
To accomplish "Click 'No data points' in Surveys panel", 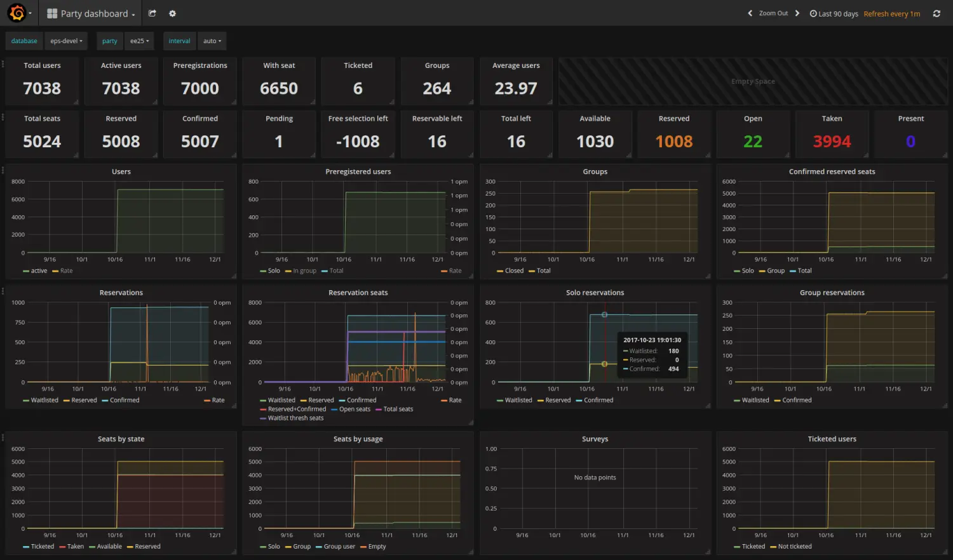I will (595, 477).
